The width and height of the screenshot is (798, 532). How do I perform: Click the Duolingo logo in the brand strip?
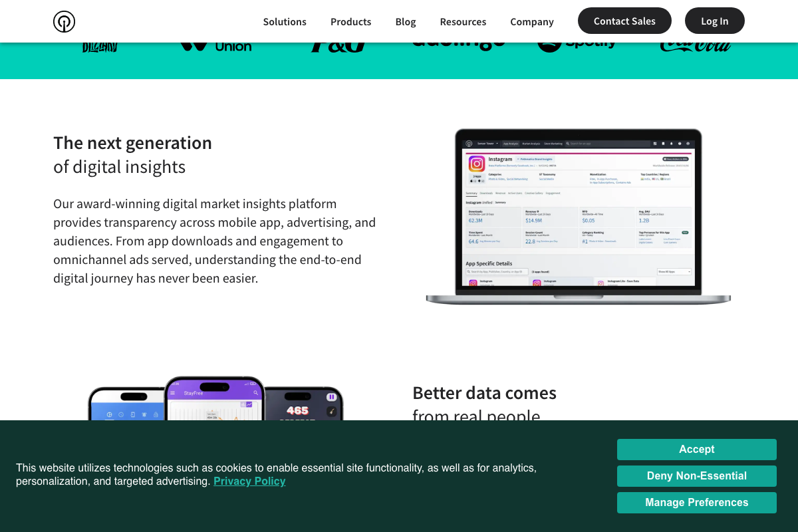coord(458,46)
